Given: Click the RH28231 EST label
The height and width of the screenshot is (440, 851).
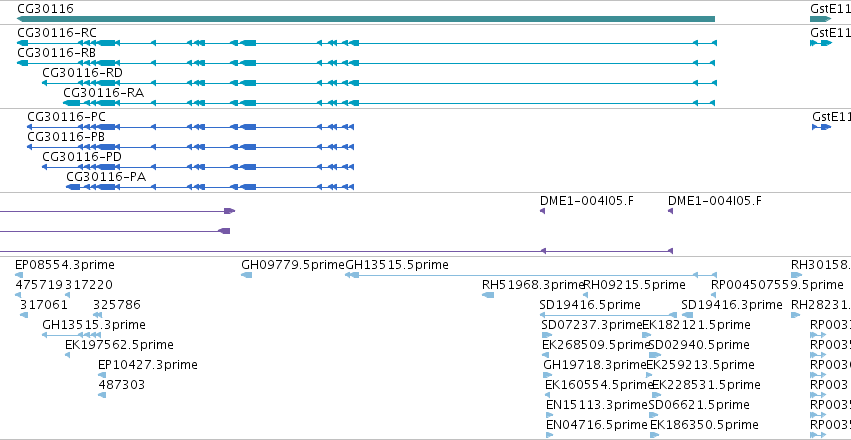Looking at the screenshot, I should (821, 305).
